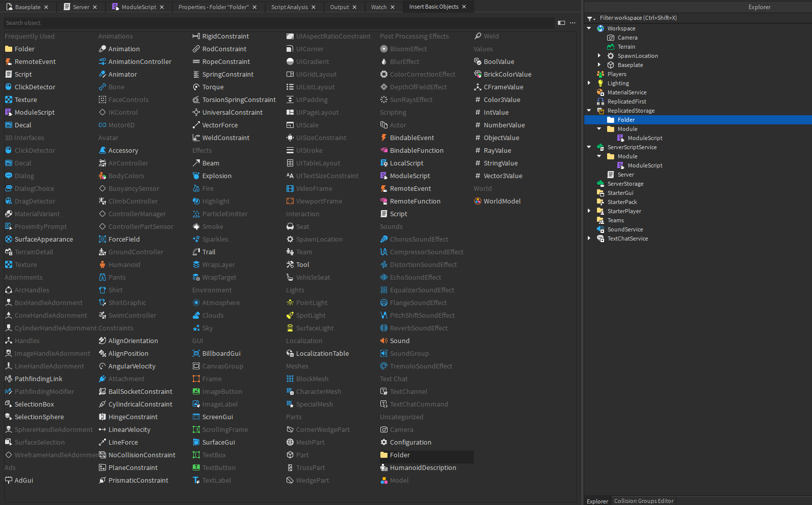Image resolution: width=812 pixels, height=505 pixels.
Task: Click the Players service icon in Explorer
Action: tap(601, 74)
